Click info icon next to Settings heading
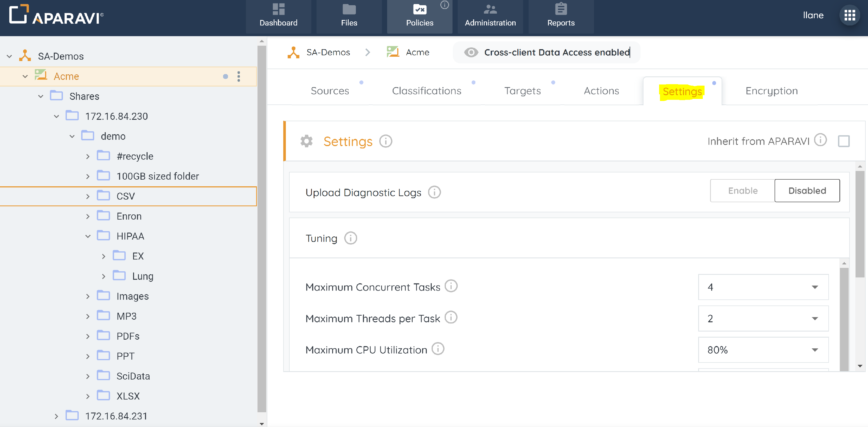868x427 pixels. pos(385,141)
